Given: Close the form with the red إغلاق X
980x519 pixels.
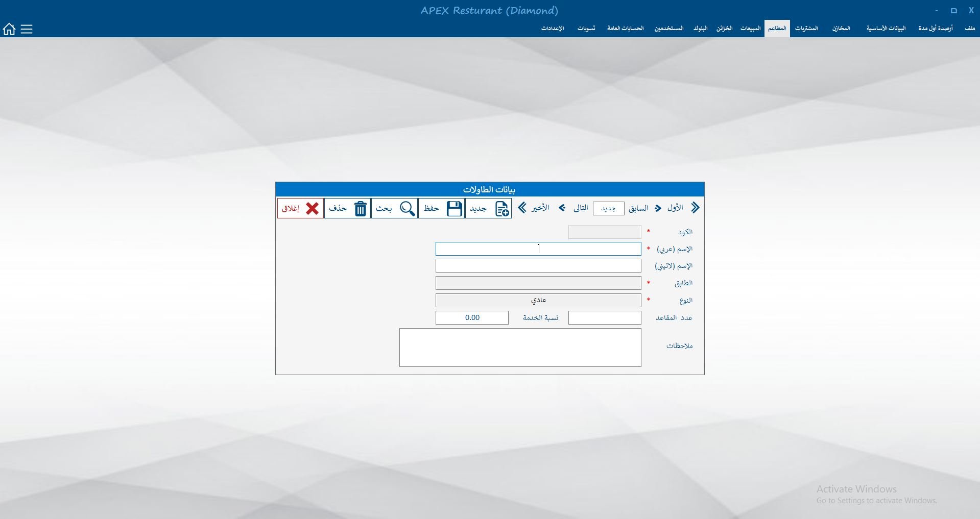Looking at the screenshot, I should [x=301, y=208].
